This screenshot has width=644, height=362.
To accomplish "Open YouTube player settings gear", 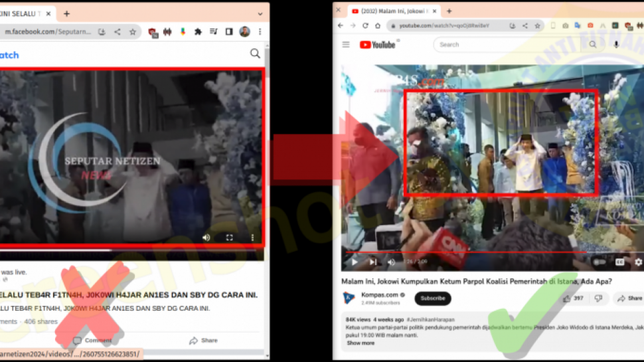I will (638, 262).
